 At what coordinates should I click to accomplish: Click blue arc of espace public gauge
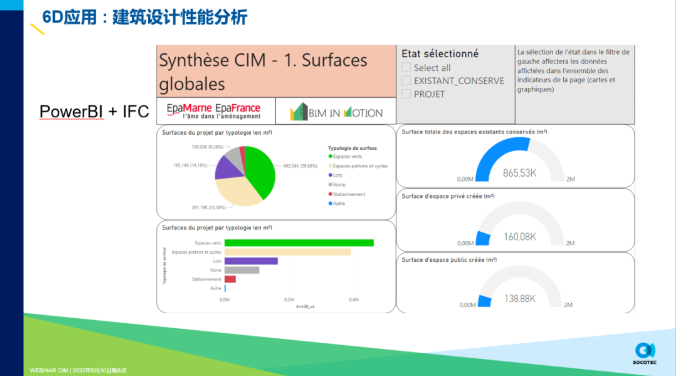485,301
